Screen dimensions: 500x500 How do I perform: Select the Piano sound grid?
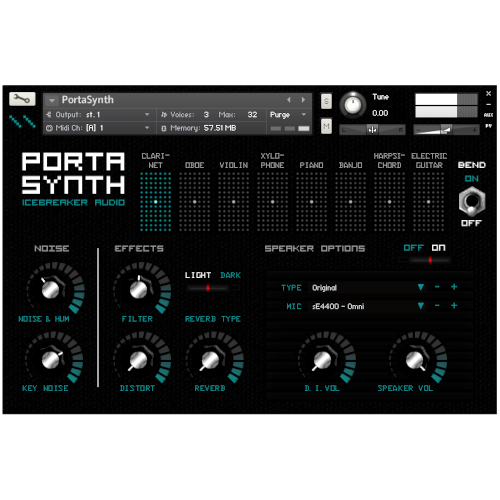[312, 202]
